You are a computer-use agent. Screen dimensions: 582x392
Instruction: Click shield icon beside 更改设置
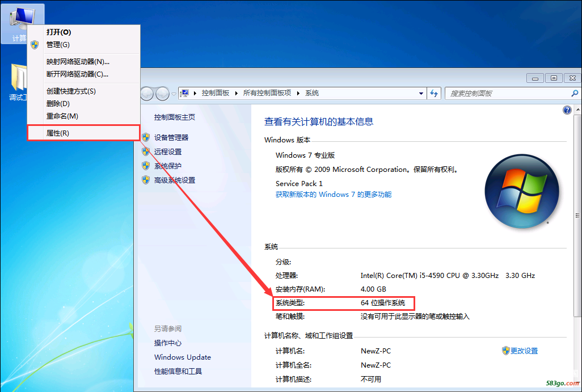505,351
